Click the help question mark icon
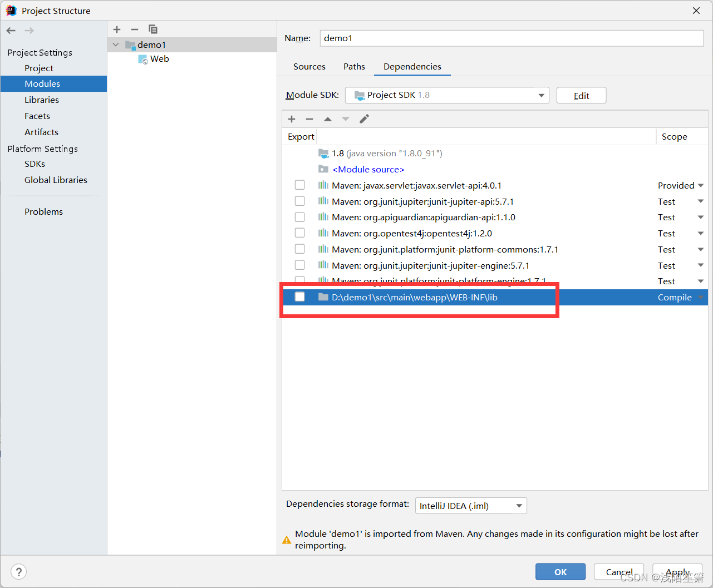 click(x=18, y=571)
